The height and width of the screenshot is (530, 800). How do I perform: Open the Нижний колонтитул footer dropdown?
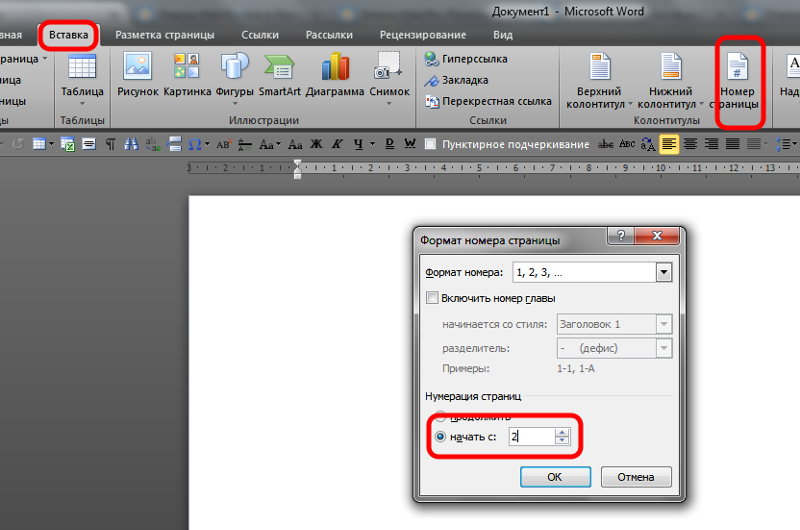coord(671,82)
